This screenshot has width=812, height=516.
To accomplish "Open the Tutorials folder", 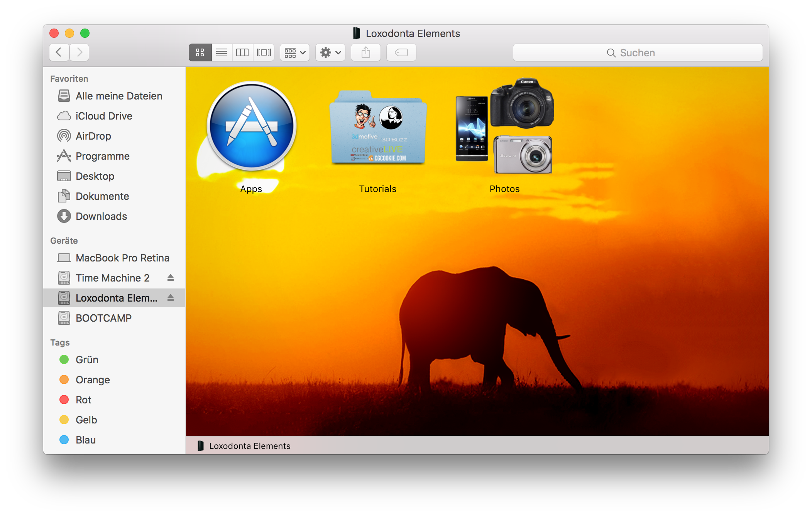I will click(x=378, y=127).
